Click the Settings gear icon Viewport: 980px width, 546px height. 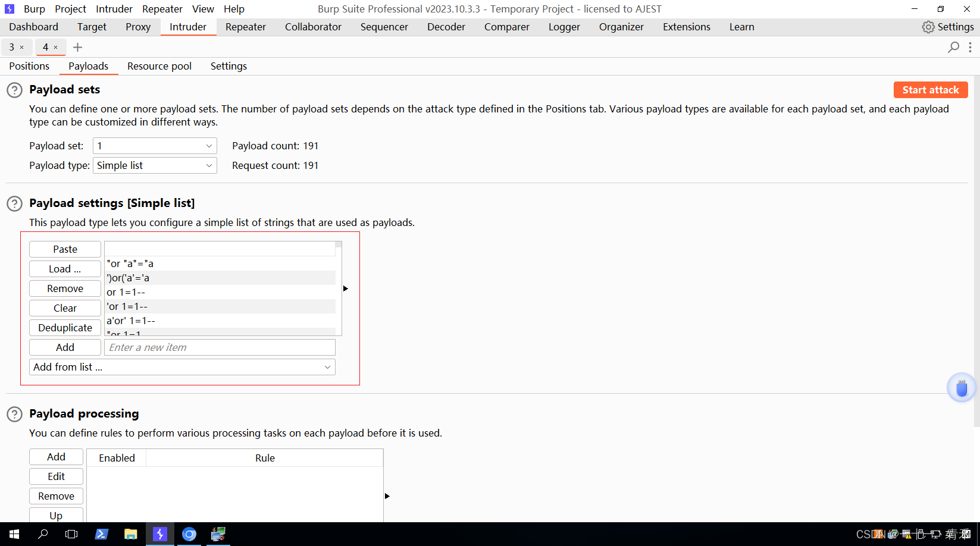click(x=928, y=27)
